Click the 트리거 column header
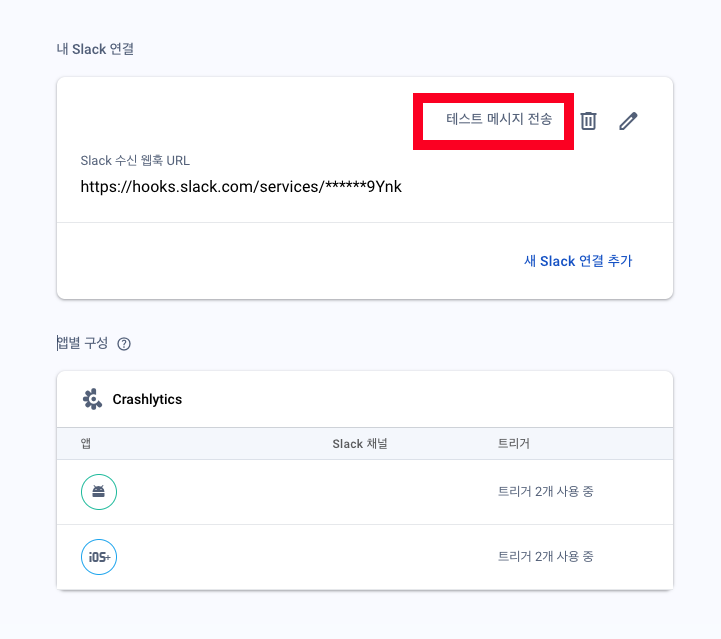This screenshot has height=639, width=721. tap(514, 444)
